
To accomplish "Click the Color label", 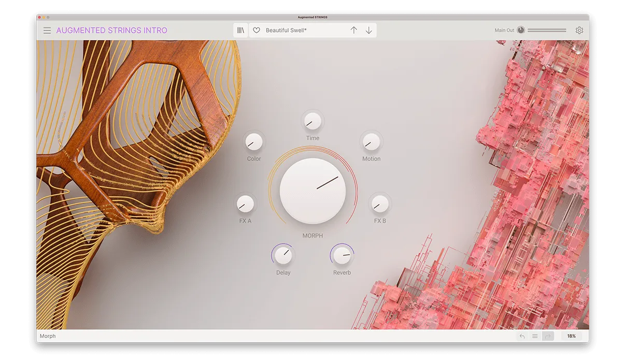I will coord(254,159).
